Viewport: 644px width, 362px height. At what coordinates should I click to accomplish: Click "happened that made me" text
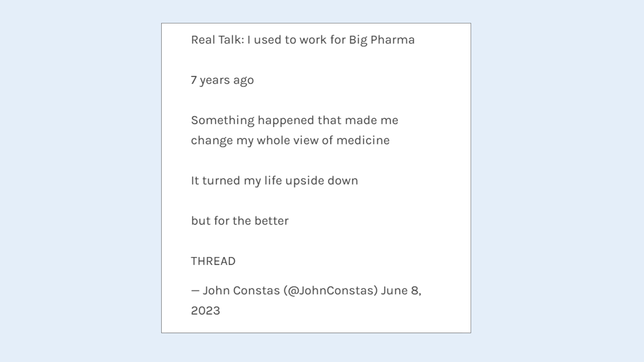(x=328, y=120)
